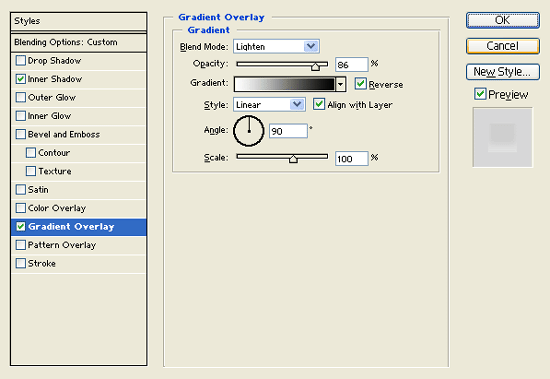
Task: Enable the Bevel and Emboss checkbox
Action: pos(21,134)
